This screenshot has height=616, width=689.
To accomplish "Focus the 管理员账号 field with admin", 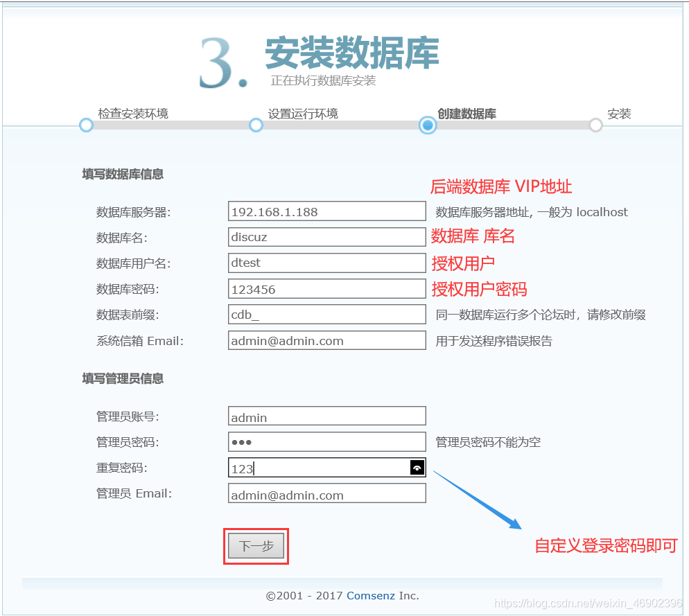I will [327, 416].
